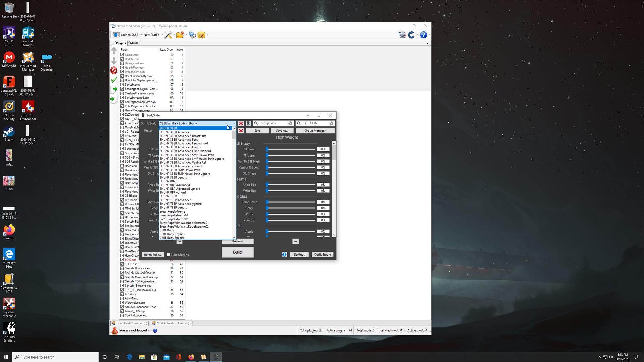Open the Outfit Filter search options dropdown
Screen dimensions: 644x362
click(x=299, y=123)
